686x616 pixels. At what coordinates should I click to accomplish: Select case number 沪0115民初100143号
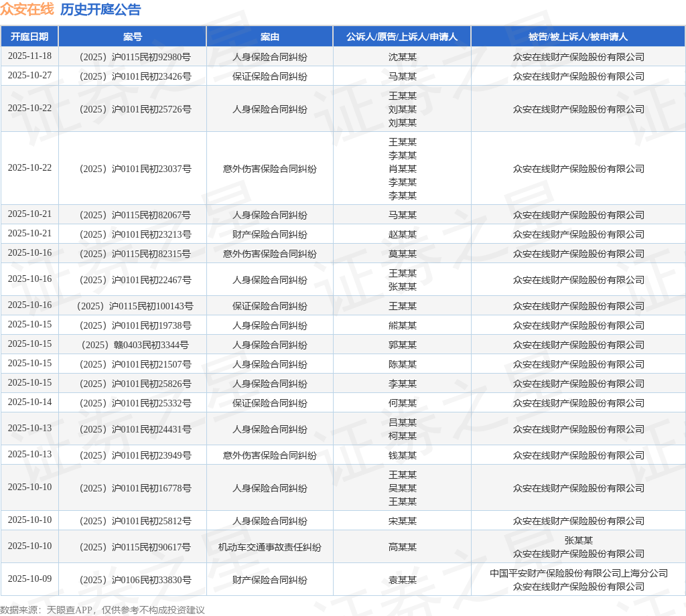pos(135,305)
